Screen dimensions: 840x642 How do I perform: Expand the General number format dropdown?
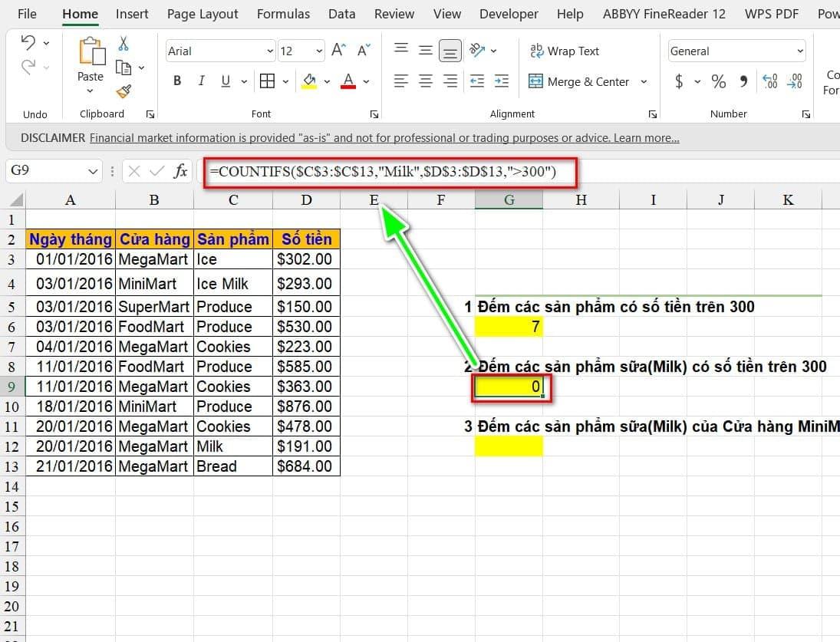[x=800, y=51]
